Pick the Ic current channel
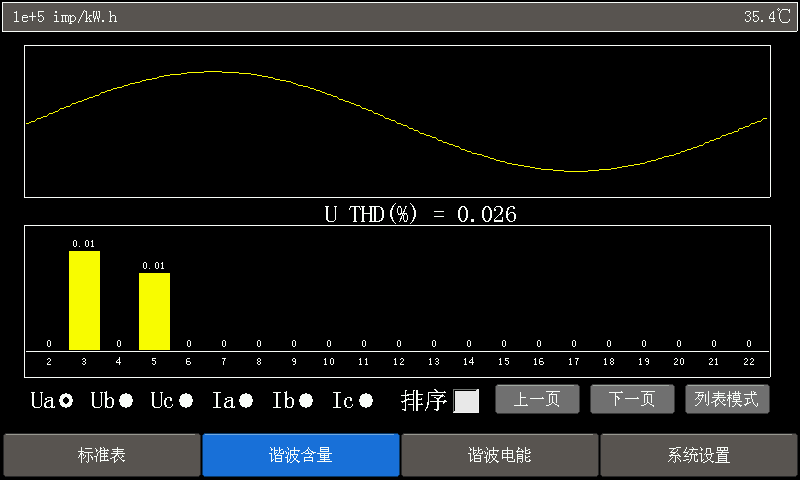 click(366, 401)
